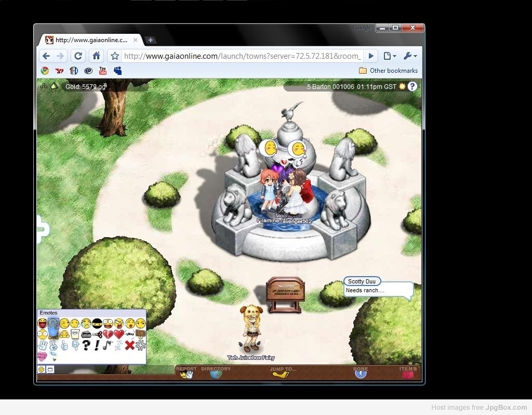Open the Items inventory
532x415 pixels.
(407, 372)
